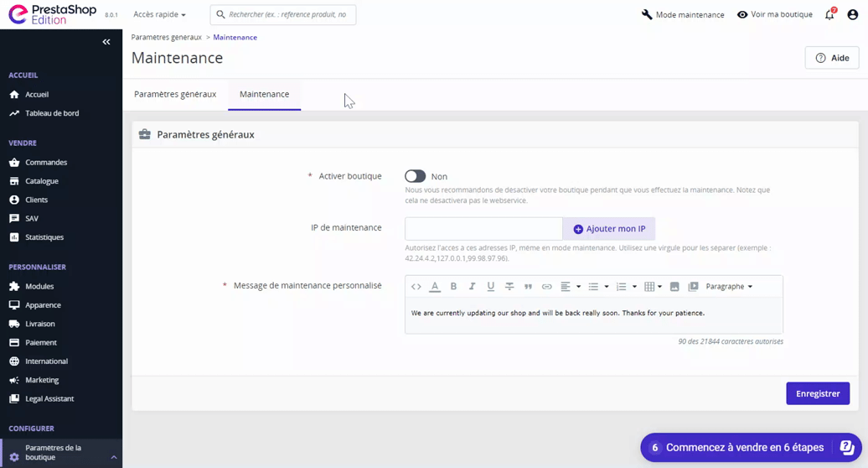This screenshot has height=468, width=868.
Task: Click the Maintenance breadcrumb link
Action: coord(235,37)
